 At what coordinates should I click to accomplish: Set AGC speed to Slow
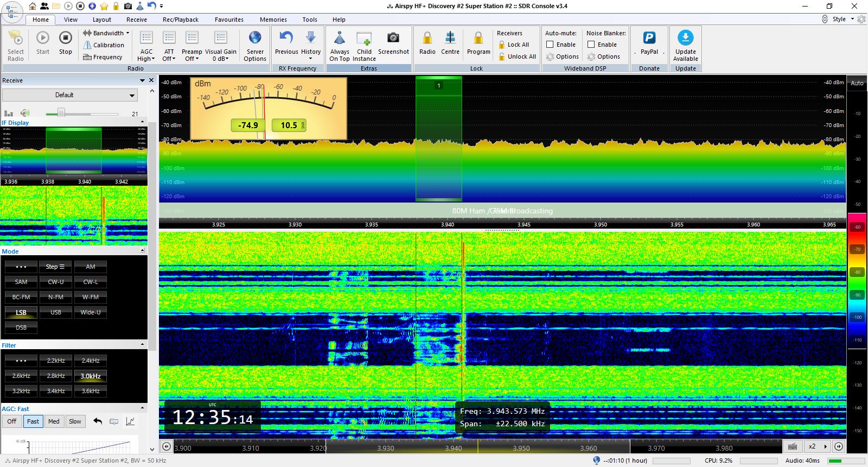(x=75, y=421)
